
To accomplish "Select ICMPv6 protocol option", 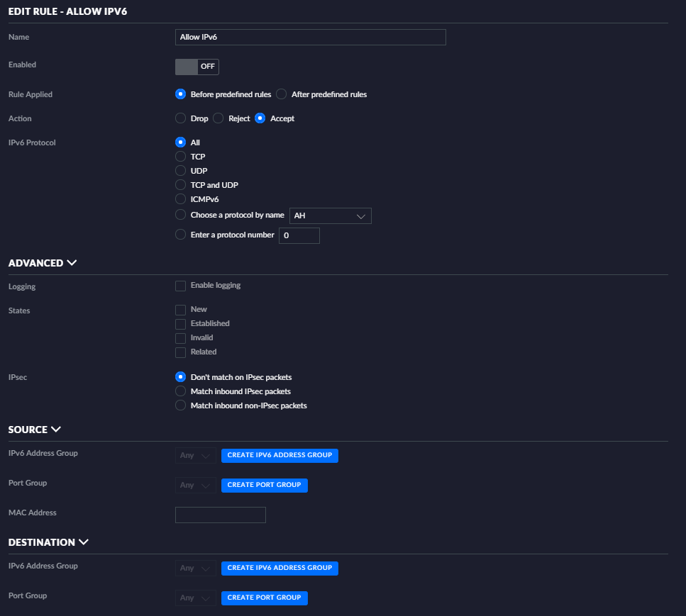I will tap(180, 199).
